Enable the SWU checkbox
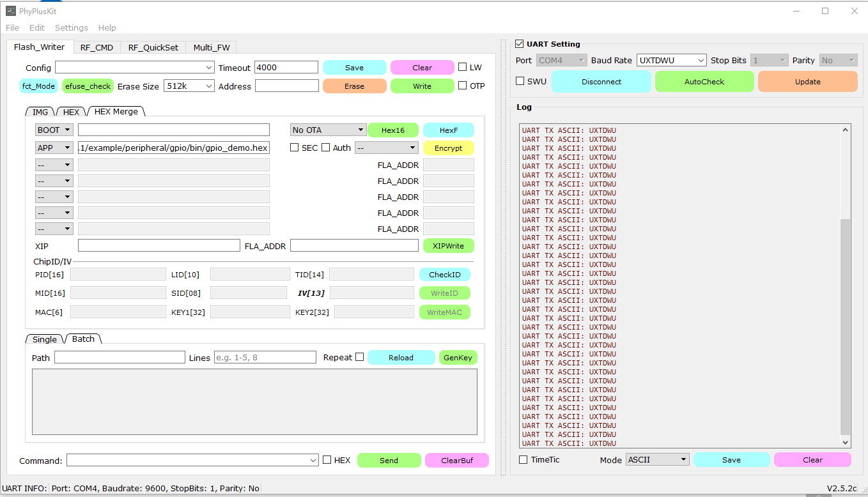The height and width of the screenshot is (497, 868). pos(520,81)
